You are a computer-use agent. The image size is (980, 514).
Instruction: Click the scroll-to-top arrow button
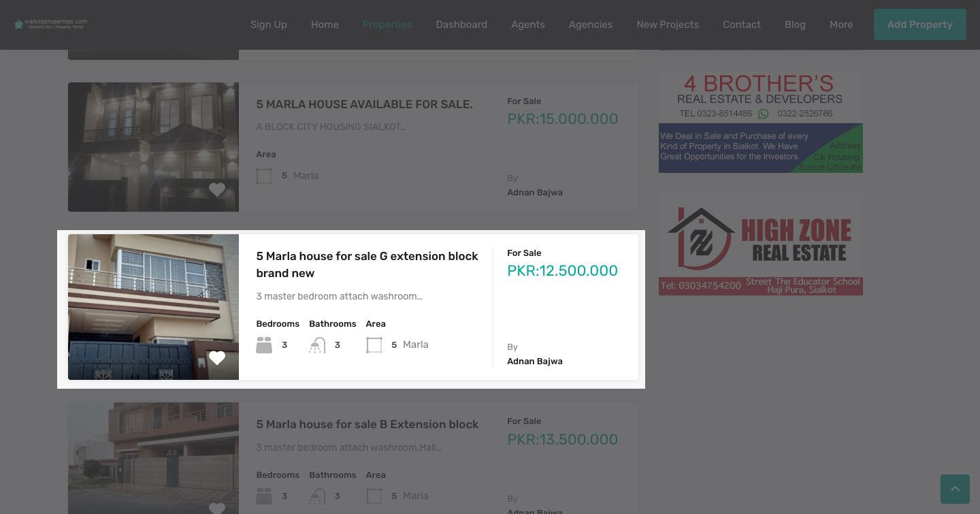click(955, 489)
